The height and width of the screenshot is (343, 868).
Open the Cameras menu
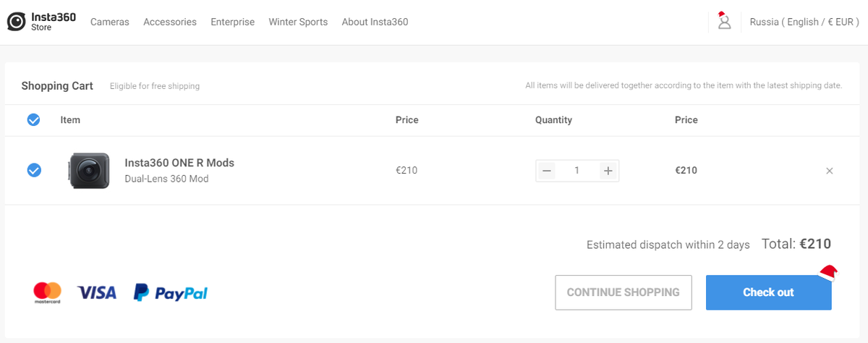pyautogui.click(x=110, y=22)
